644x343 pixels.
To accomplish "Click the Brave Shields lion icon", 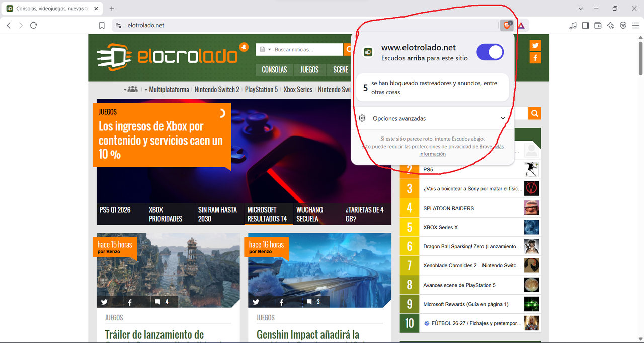I will click(x=507, y=25).
